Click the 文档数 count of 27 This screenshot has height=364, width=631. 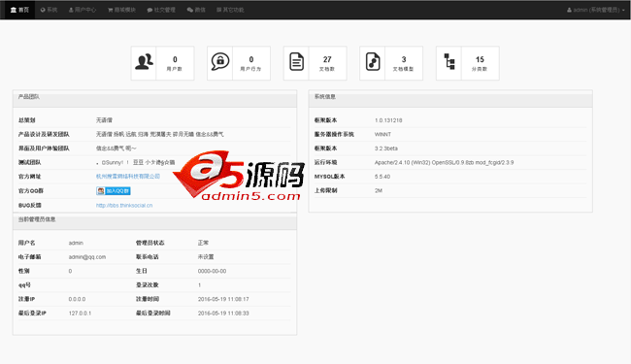click(327, 59)
